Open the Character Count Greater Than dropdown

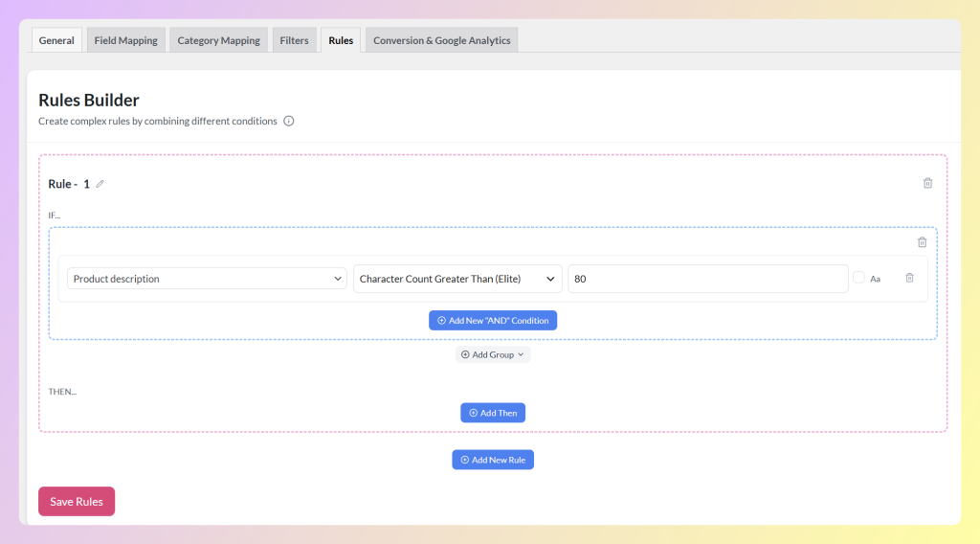click(457, 279)
